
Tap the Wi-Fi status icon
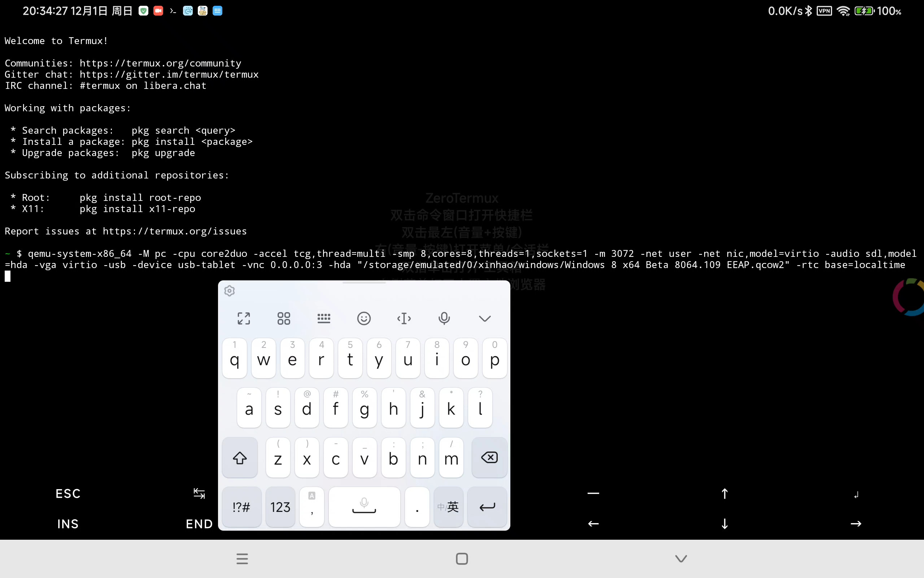[843, 11]
